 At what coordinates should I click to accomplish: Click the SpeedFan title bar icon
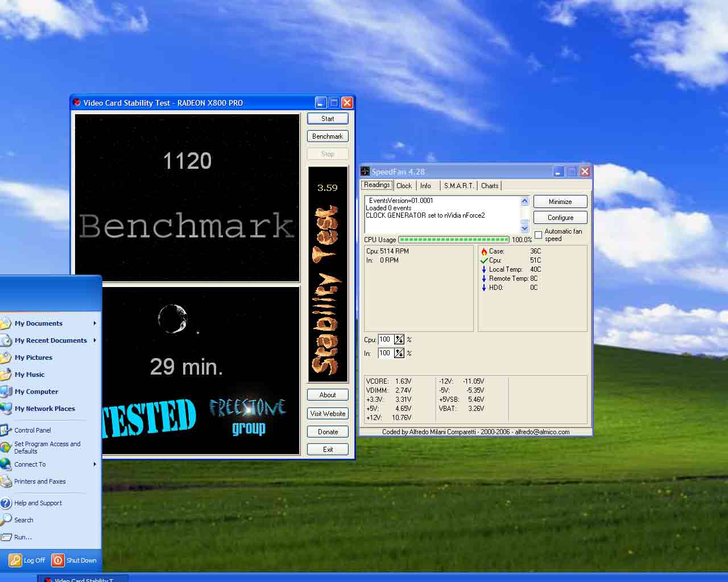365,171
